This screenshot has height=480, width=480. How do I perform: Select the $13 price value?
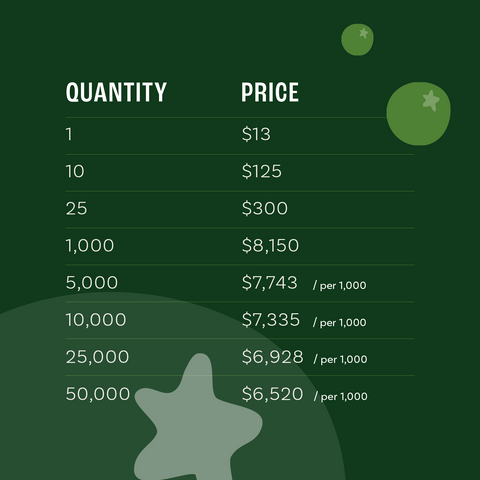[x=256, y=134]
